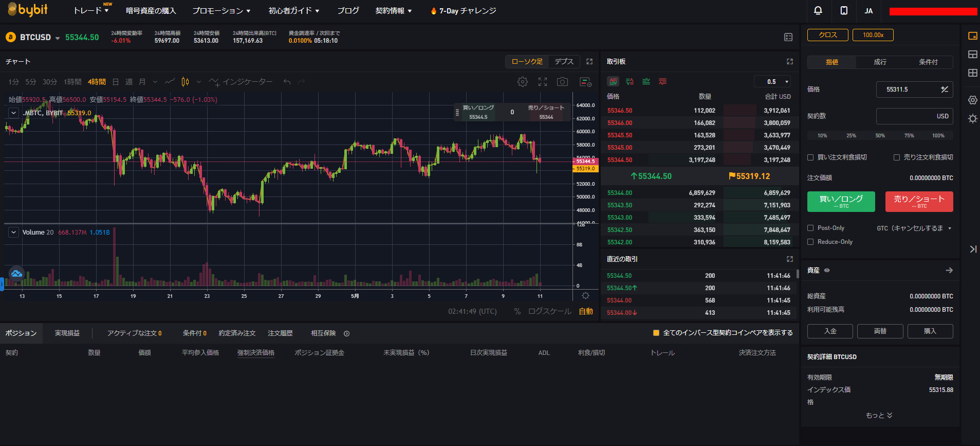Enable sell order take profit/stop loss checkbox
Viewport: 980px width, 446px height.
pos(897,157)
